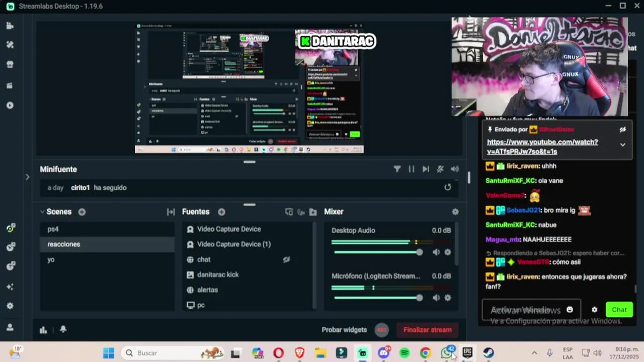Image resolution: width=644 pixels, height=362 pixels.
Task: Click green Chat send button
Action: click(x=619, y=310)
